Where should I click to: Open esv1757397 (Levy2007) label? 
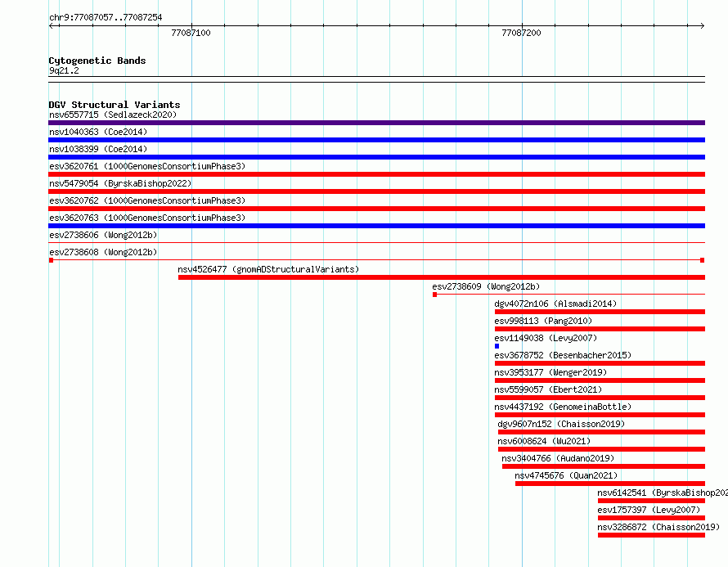pyautogui.click(x=649, y=510)
